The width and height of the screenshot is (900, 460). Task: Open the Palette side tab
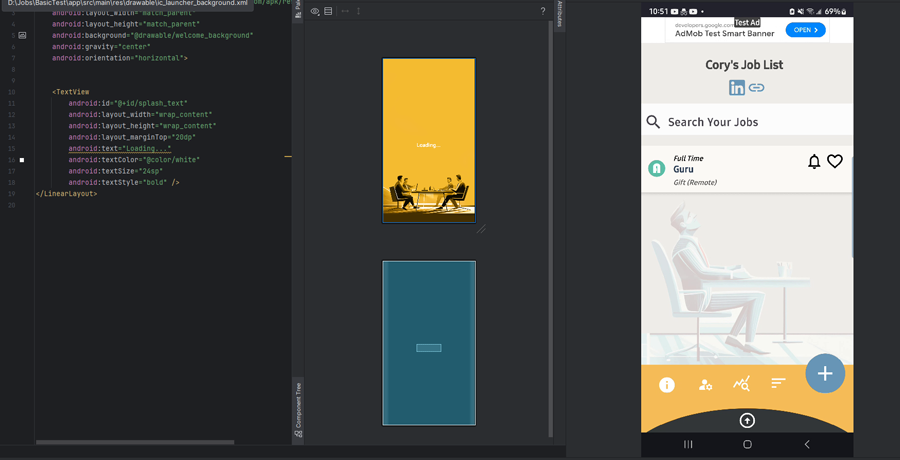click(x=298, y=11)
